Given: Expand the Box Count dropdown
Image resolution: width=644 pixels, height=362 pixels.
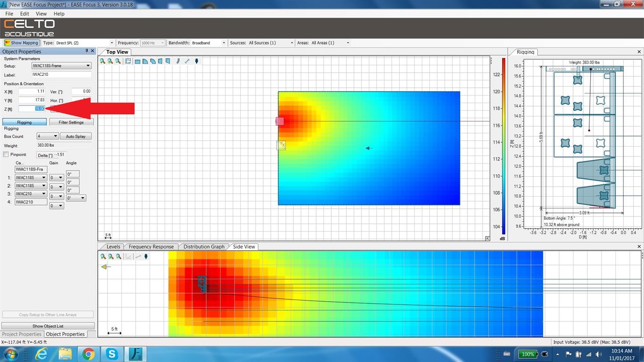Looking at the screenshot, I should [48, 136].
